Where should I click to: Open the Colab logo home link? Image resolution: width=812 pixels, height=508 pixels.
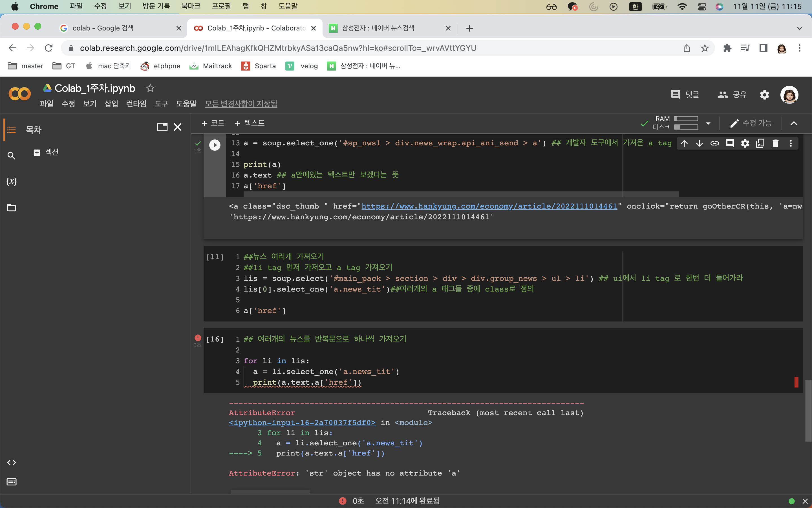[x=19, y=94]
